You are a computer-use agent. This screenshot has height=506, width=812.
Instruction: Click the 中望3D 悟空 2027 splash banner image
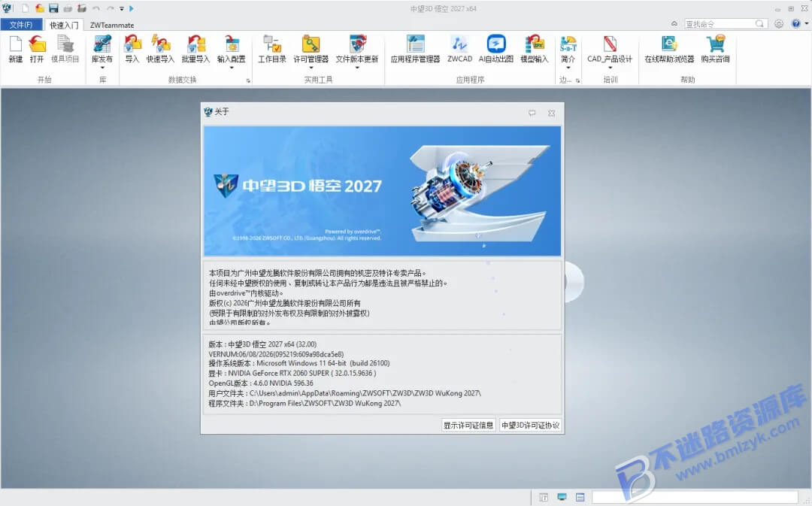pos(382,190)
